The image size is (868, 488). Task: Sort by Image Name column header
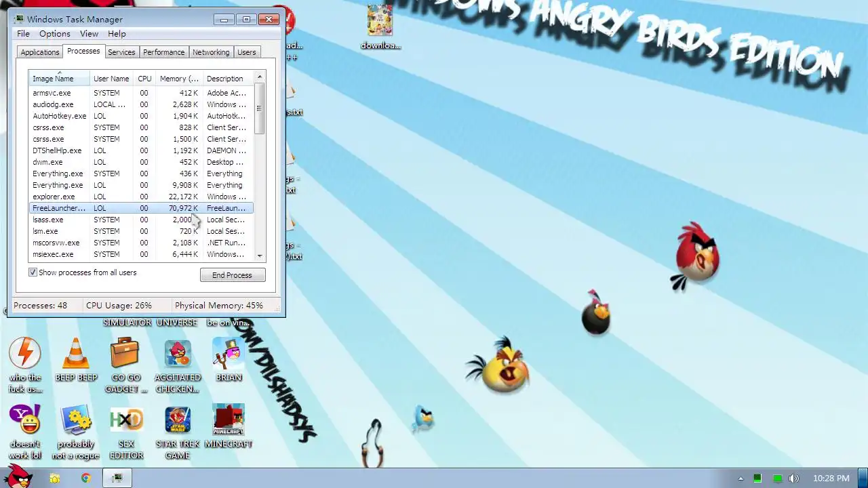click(x=59, y=79)
